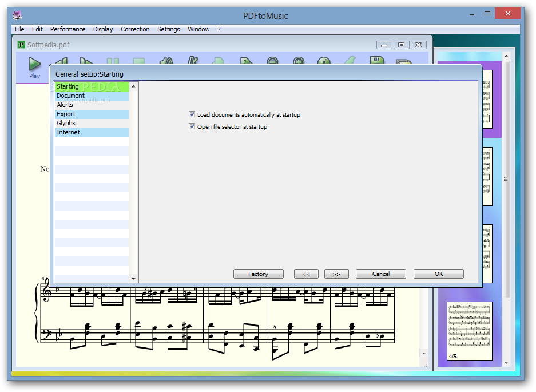The image size is (536, 392).
Task: Click the next page toolbar icon
Action: pos(246,61)
